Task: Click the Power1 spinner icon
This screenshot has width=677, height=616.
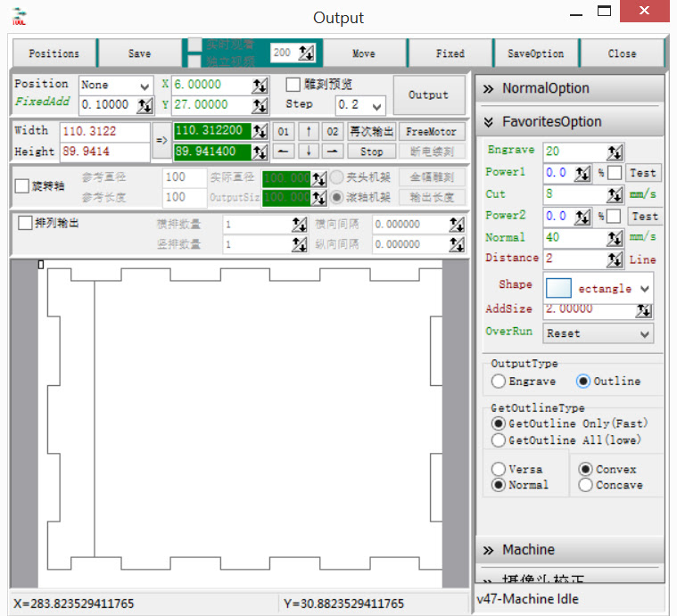Action: point(582,174)
